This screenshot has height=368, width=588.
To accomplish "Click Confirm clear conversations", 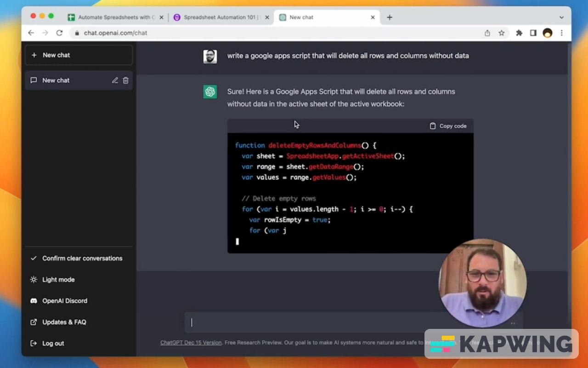I will [79, 258].
